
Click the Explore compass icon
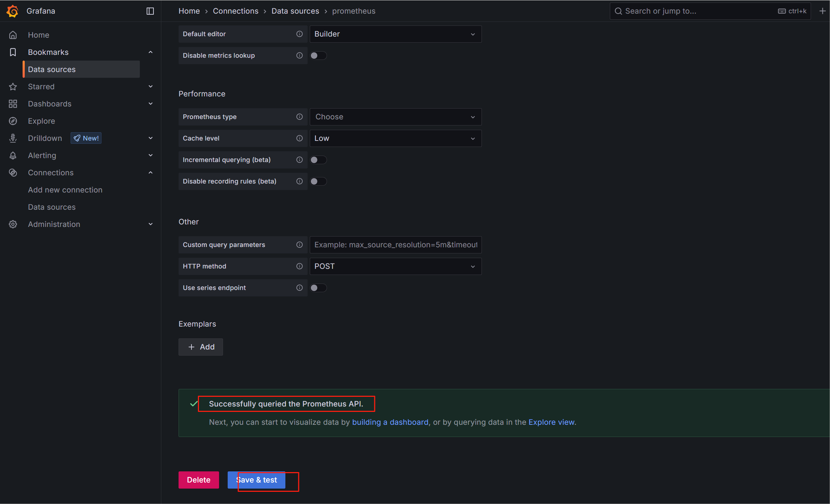(x=13, y=121)
